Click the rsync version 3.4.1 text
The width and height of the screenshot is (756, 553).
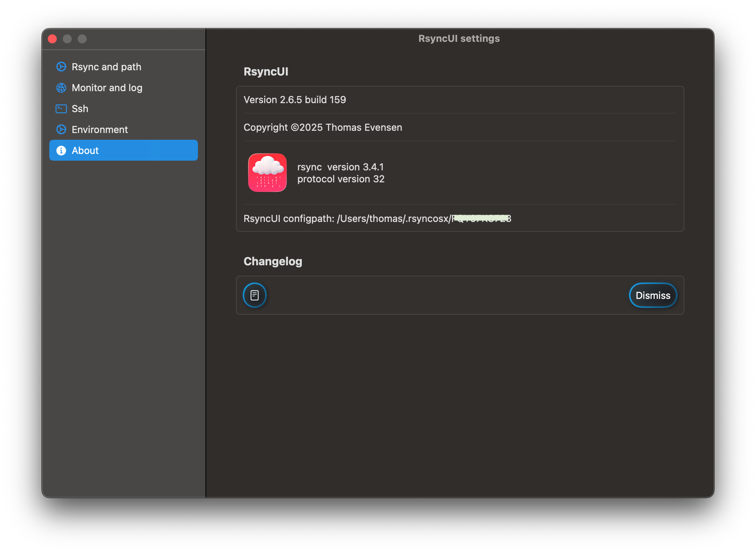[x=341, y=167]
